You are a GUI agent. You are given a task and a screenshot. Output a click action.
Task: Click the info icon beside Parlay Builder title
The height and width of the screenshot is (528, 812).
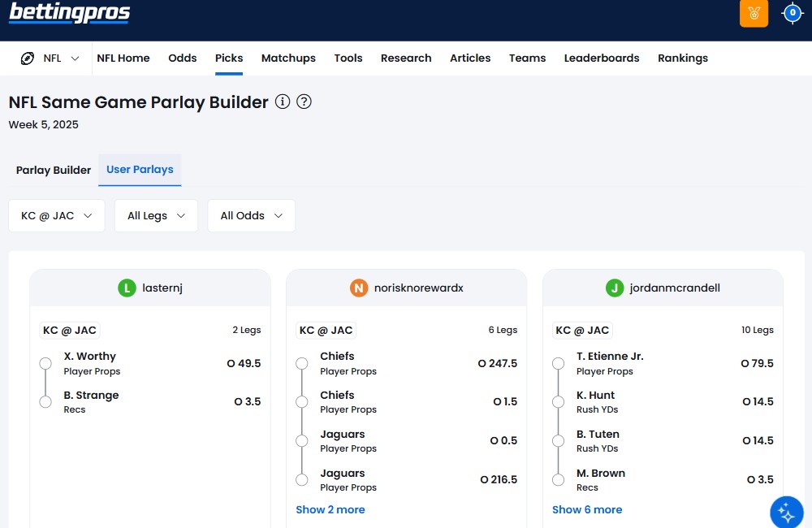(283, 102)
